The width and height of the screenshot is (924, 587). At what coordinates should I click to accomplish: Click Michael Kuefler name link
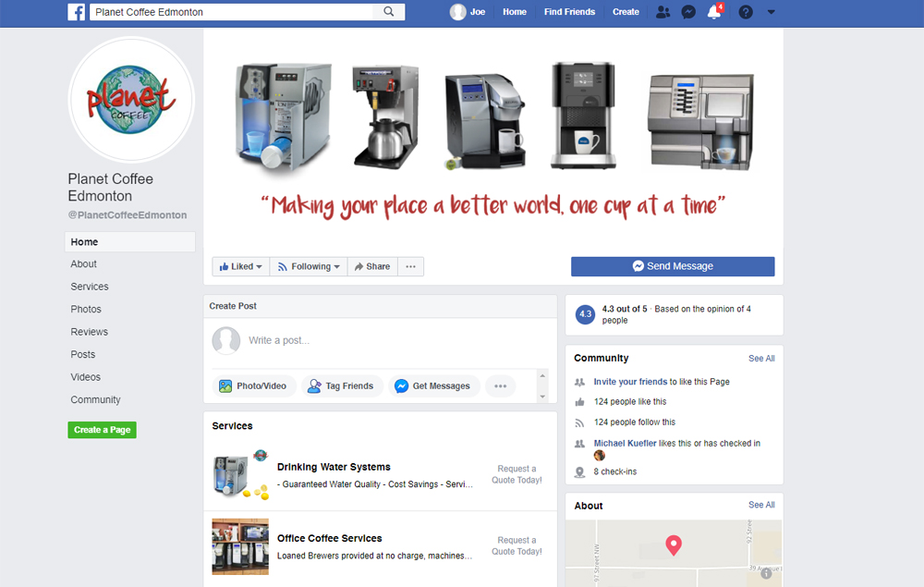pos(625,443)
